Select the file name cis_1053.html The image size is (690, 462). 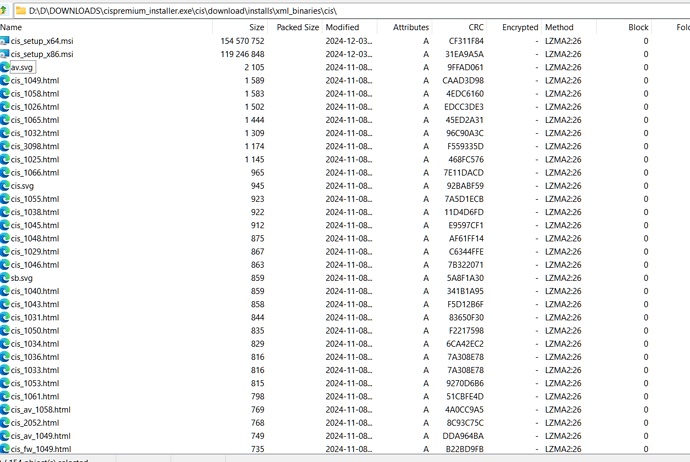tap(35, 384)
